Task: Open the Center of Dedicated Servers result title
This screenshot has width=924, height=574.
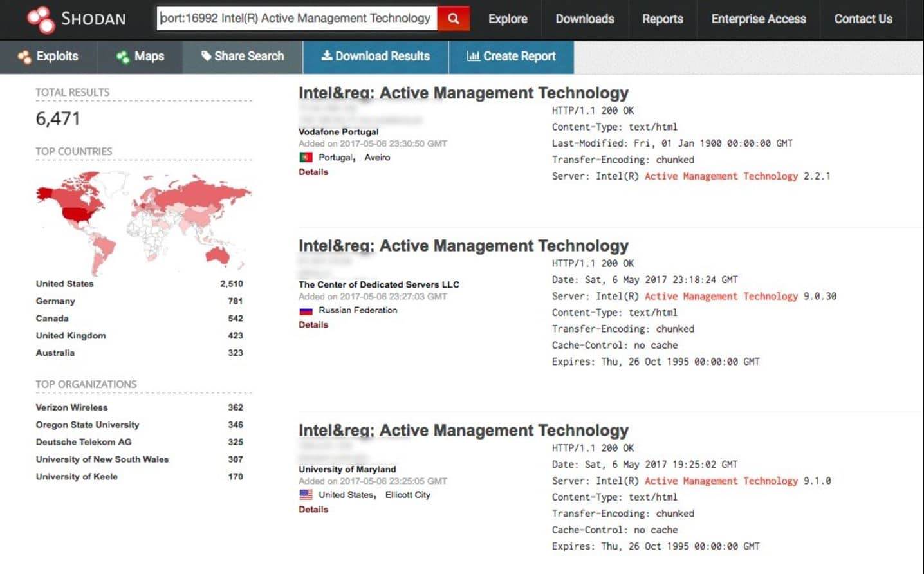Action: [463, 246]
